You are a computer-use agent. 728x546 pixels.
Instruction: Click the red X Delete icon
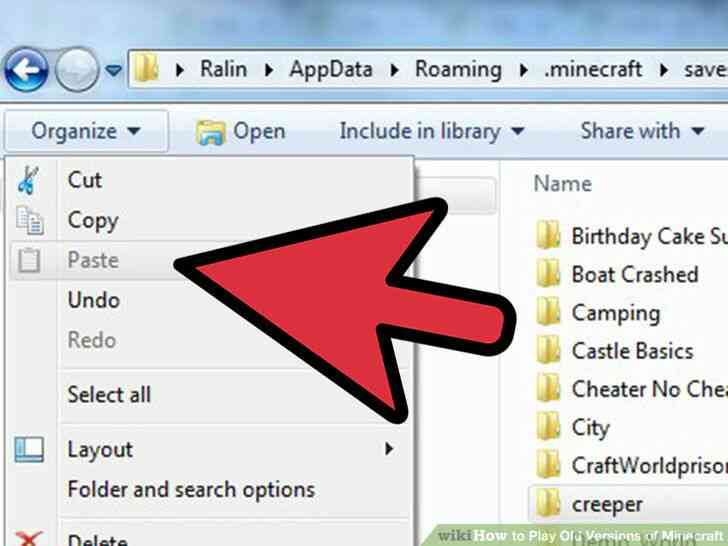coord(29,539)
